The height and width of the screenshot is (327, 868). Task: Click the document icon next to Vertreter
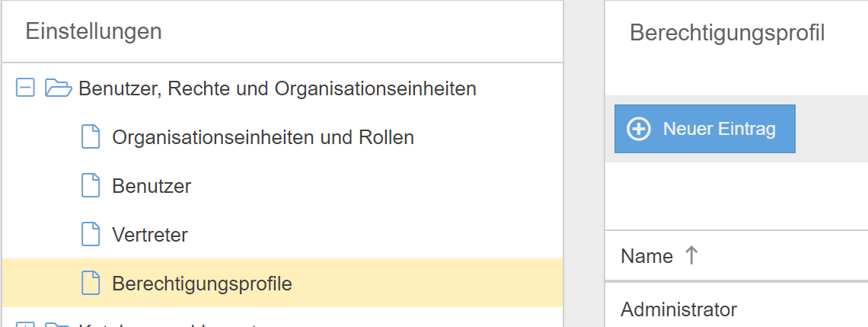tap(91, 235)
